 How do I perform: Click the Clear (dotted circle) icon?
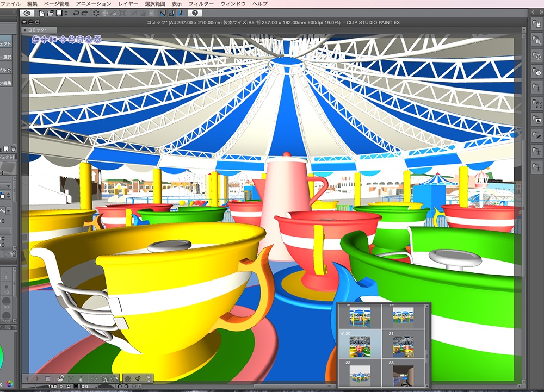(96, 13)
